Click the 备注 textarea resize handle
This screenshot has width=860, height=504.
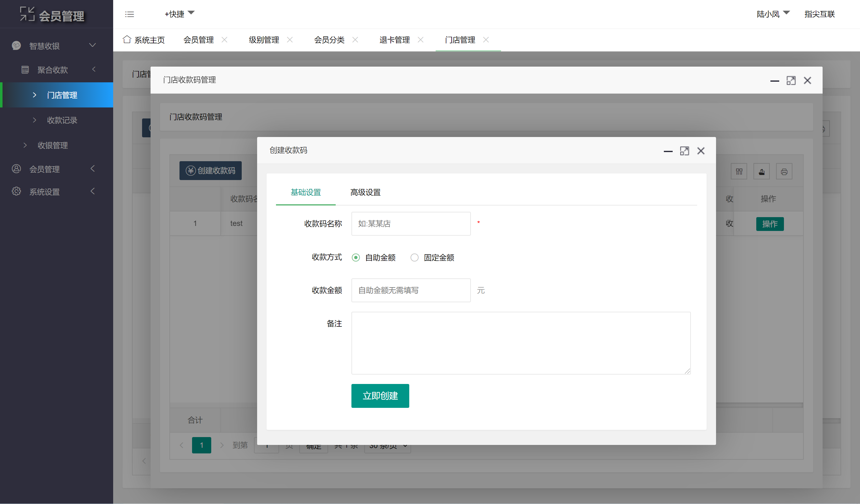click(x=687, y=371)
